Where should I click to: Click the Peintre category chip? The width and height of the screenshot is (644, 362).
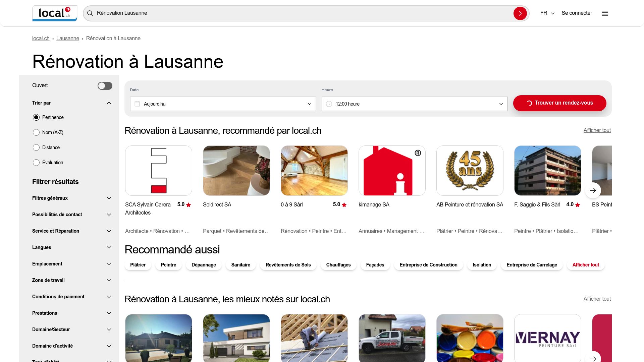click(168, 265)
